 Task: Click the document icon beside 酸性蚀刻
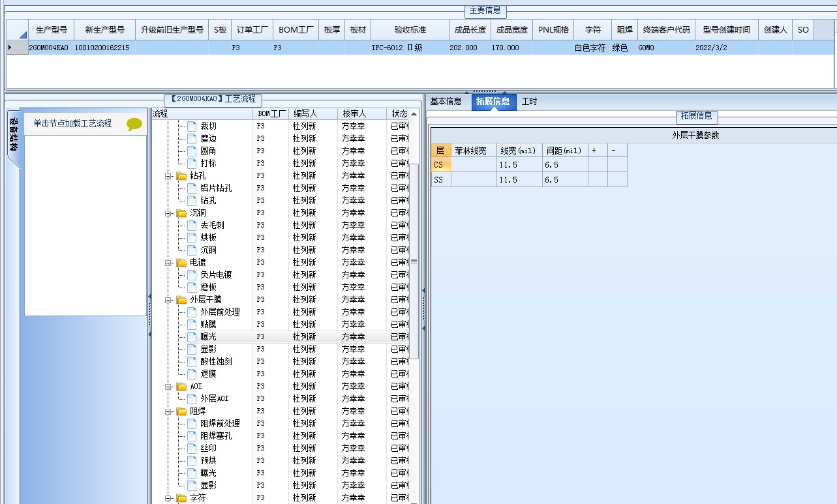click(x=192, y=361)
